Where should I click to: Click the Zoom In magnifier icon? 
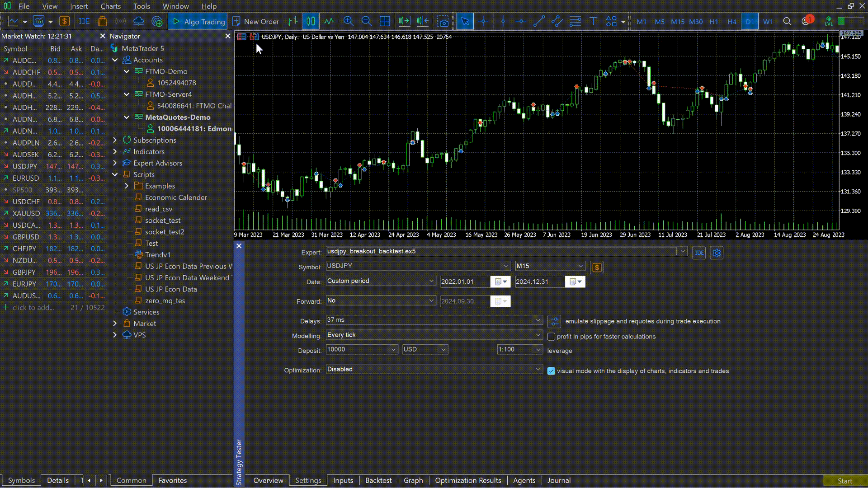click(x=348, y=21)
